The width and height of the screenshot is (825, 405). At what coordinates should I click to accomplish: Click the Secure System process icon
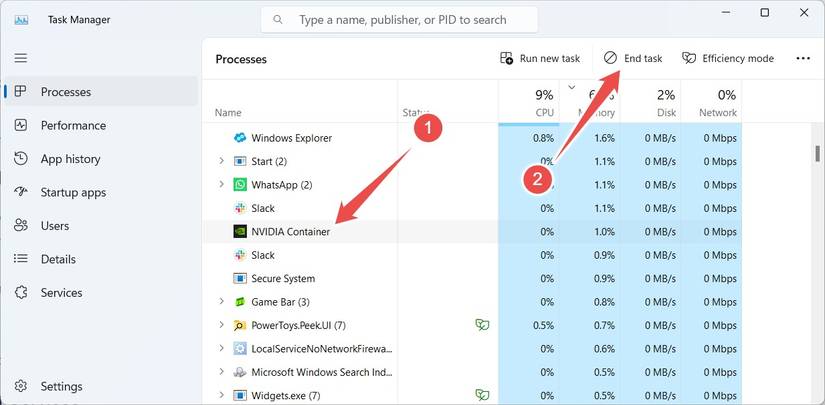click(x=240, y=279)
